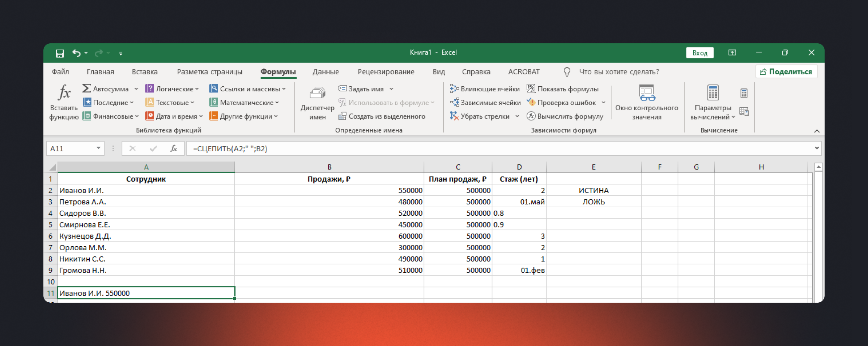Expand the Name Box dropdown next to A11
The image size is (868, 346).
pyautogui.click(x=98, y=148)
